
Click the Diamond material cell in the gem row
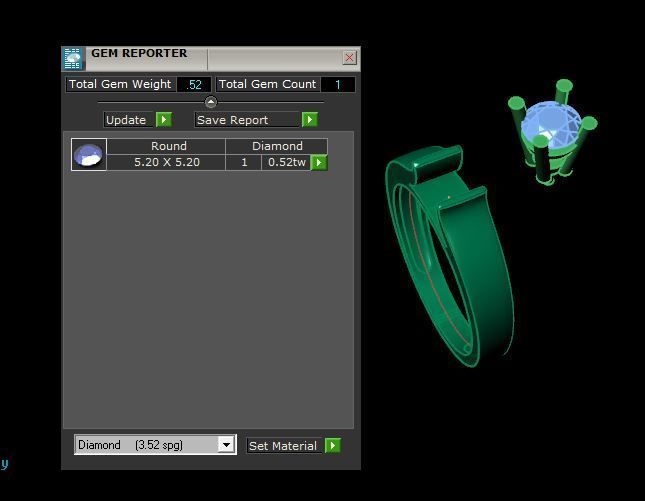click(x=277, y=146)
